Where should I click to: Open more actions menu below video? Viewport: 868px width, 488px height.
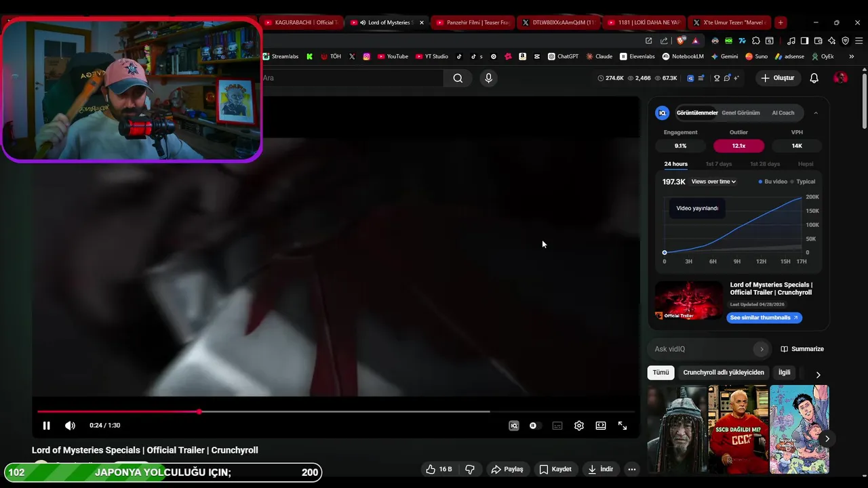coord(631,469)
